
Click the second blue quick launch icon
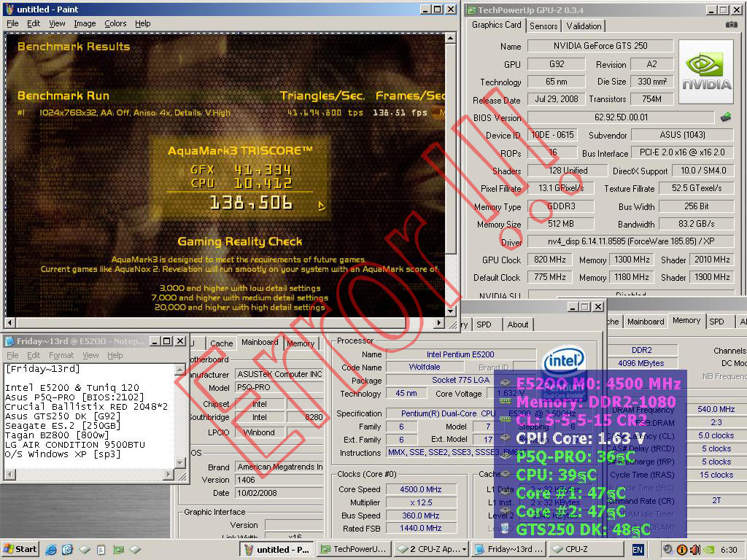[x=67, y=550]
